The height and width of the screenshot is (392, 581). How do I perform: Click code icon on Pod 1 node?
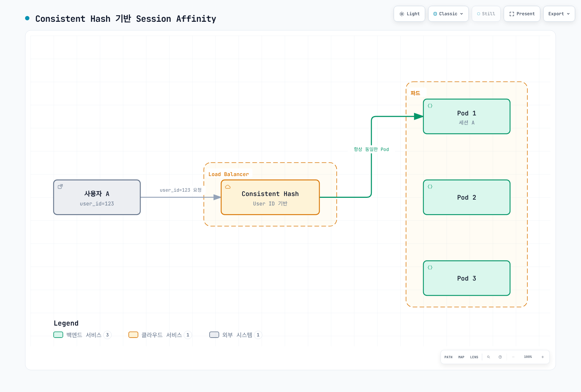430,106
